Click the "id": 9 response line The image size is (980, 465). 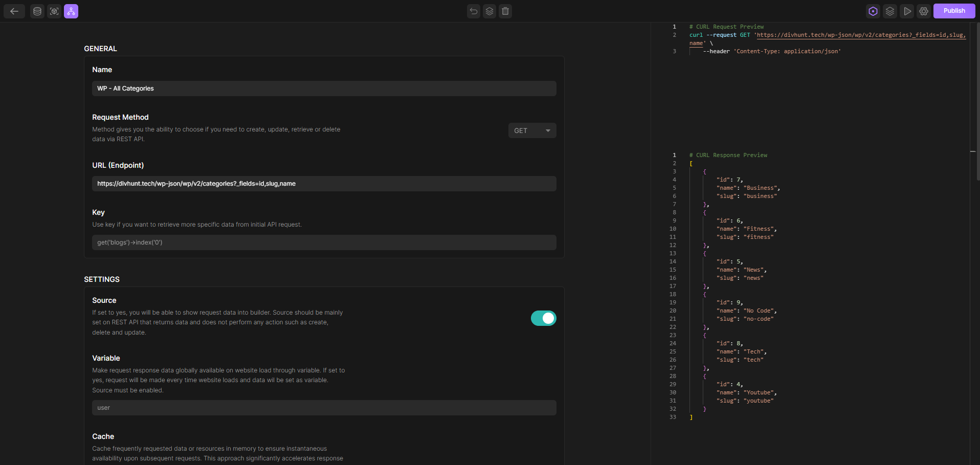(x=730, y=303)
